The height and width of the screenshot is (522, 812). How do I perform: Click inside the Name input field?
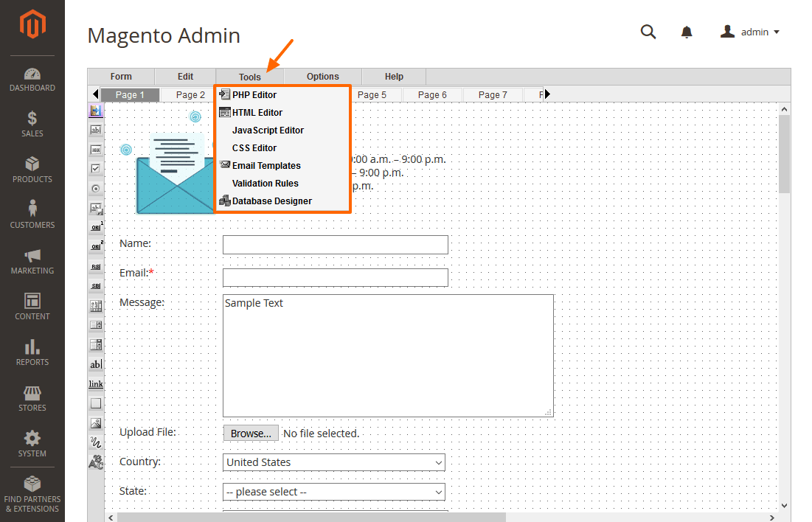pos(336,244)
